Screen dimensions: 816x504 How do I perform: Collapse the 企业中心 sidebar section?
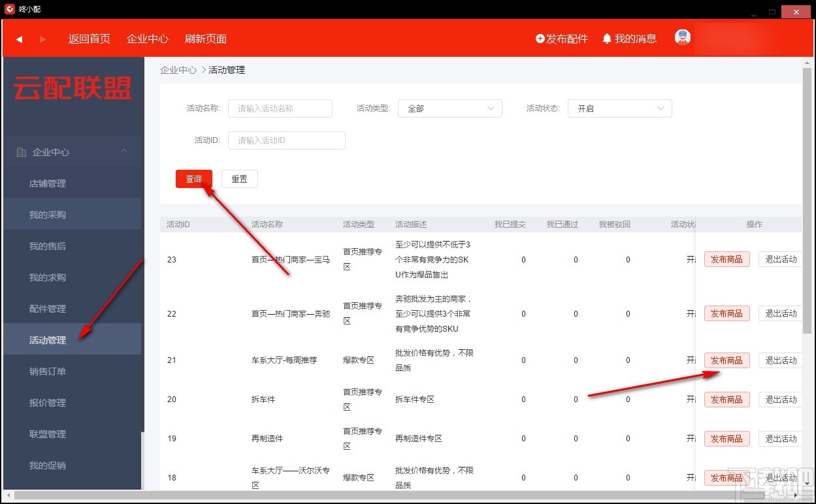[x=124, y=150]
